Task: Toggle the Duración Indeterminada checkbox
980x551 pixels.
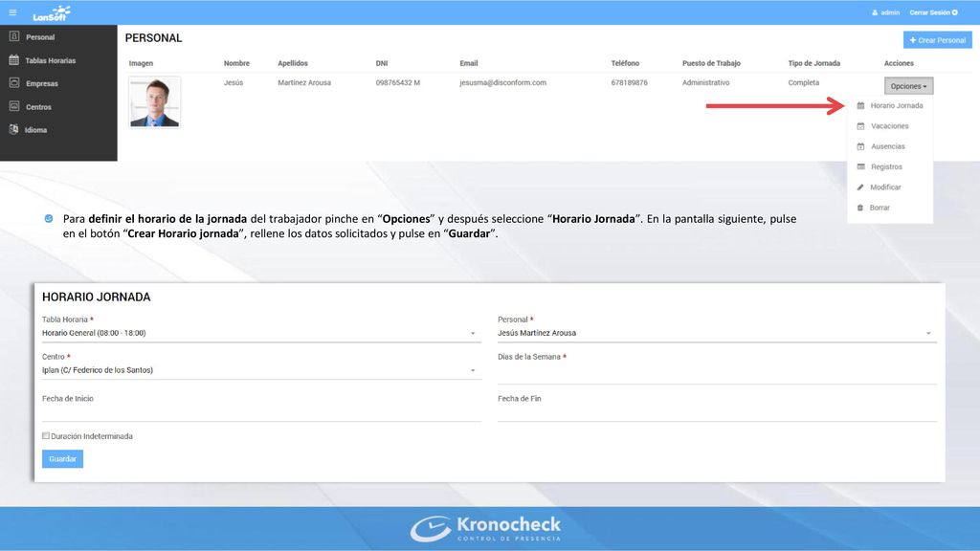Action: pyautogui.click(x=46, y=436)
